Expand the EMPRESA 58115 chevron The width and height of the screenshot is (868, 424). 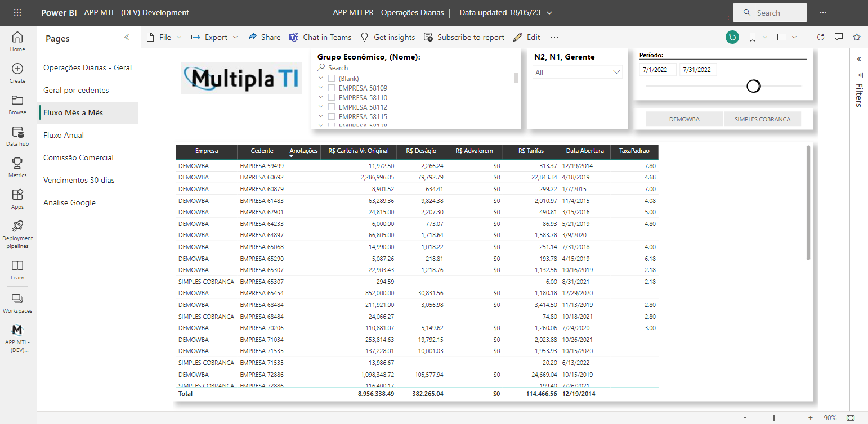coord(321,117)
